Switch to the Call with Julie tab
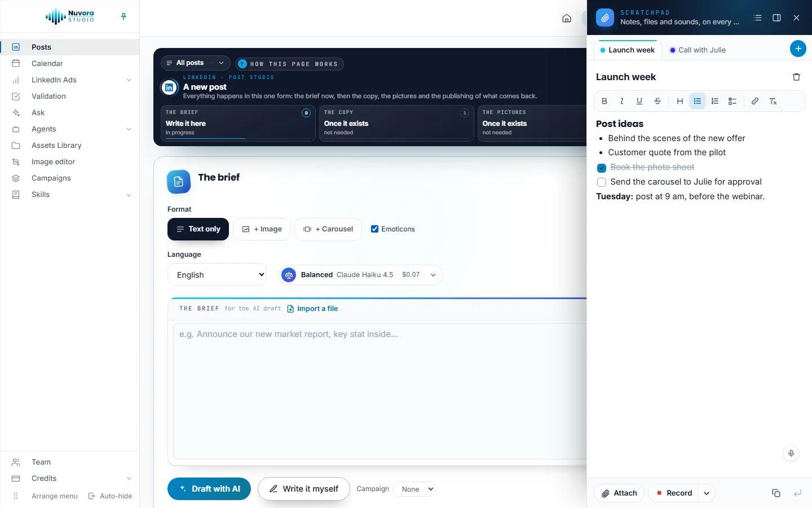The image size is (812, 508). [698, 50]
